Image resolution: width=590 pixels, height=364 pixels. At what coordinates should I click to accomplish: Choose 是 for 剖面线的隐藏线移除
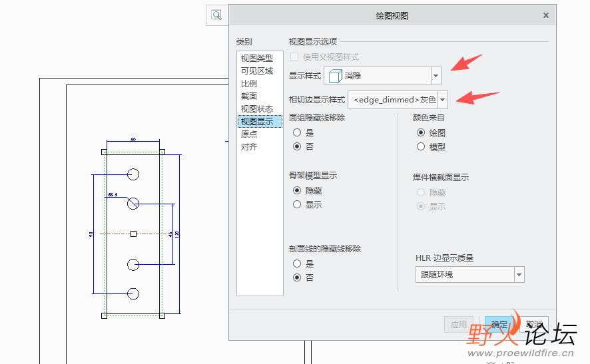click(x=297, y=264)
